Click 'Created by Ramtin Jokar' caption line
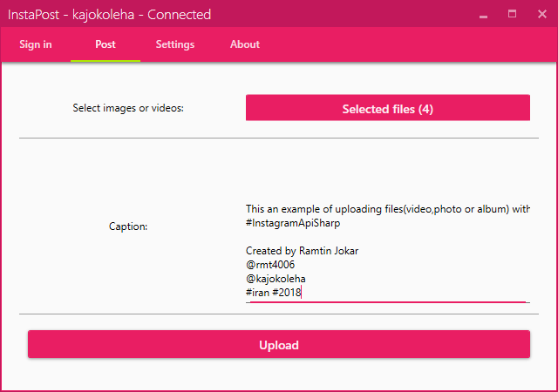The image size is (558, 392). [x=302, y=251]
